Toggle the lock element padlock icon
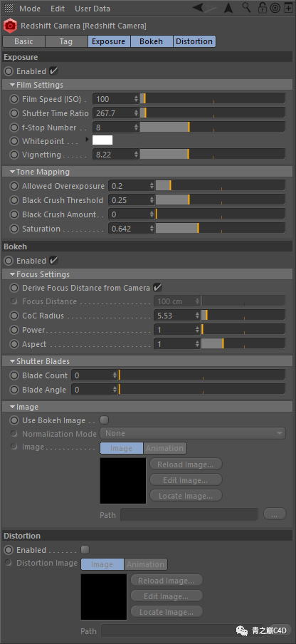 point(262,7)
